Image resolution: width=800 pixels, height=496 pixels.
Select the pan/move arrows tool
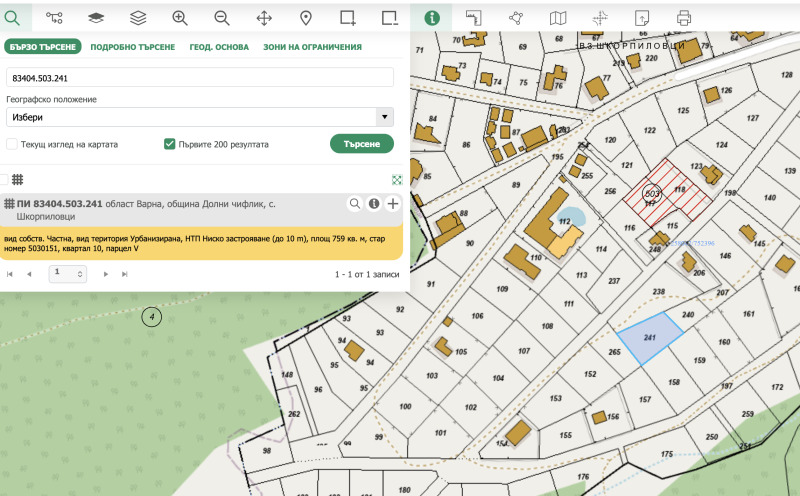point(264,17)
